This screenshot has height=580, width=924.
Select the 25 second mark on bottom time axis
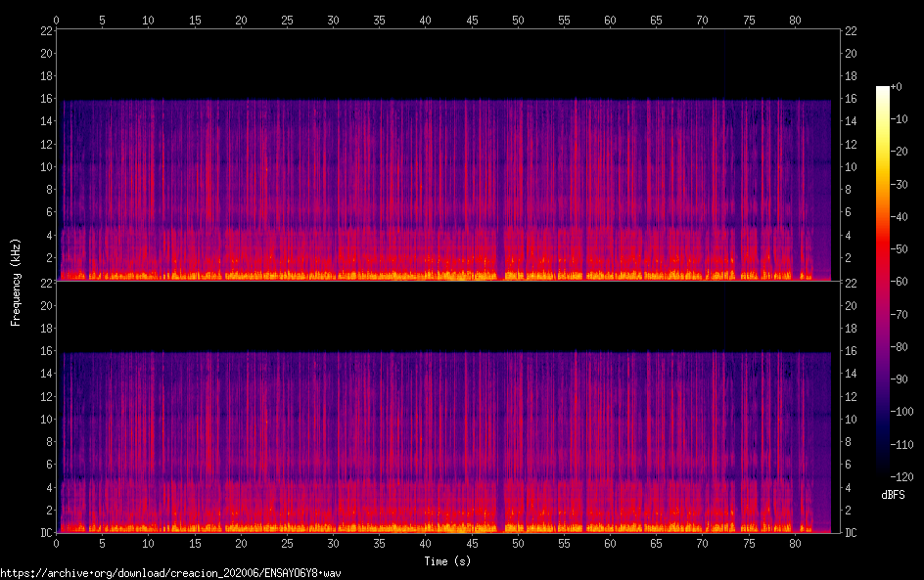pyautogui.click(x=287, y=543)
